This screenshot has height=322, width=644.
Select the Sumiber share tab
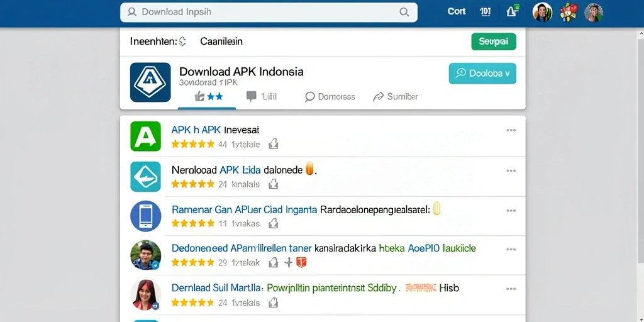coord(395,97)
